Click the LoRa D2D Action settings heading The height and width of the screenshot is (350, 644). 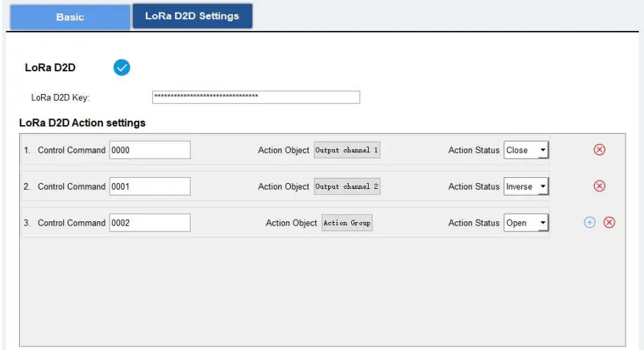click(82, 123)
